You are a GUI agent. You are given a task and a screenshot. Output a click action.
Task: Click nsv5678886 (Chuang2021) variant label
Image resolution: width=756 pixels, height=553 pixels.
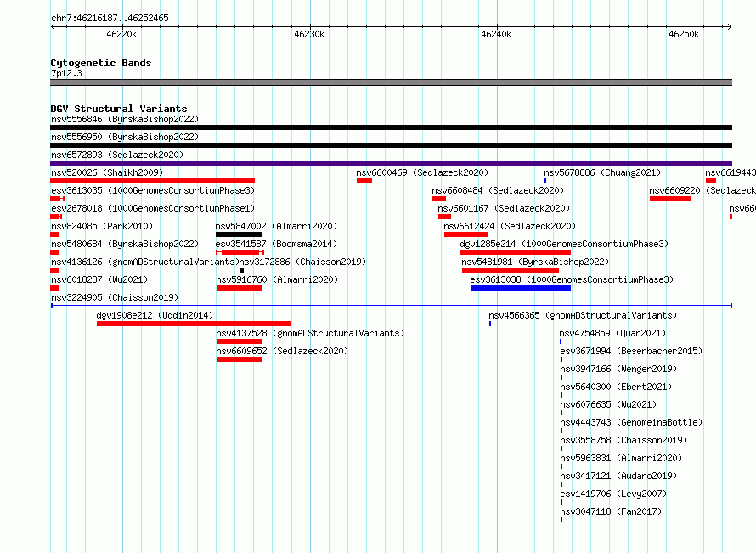pyautogui.click(x=602, y=172)
